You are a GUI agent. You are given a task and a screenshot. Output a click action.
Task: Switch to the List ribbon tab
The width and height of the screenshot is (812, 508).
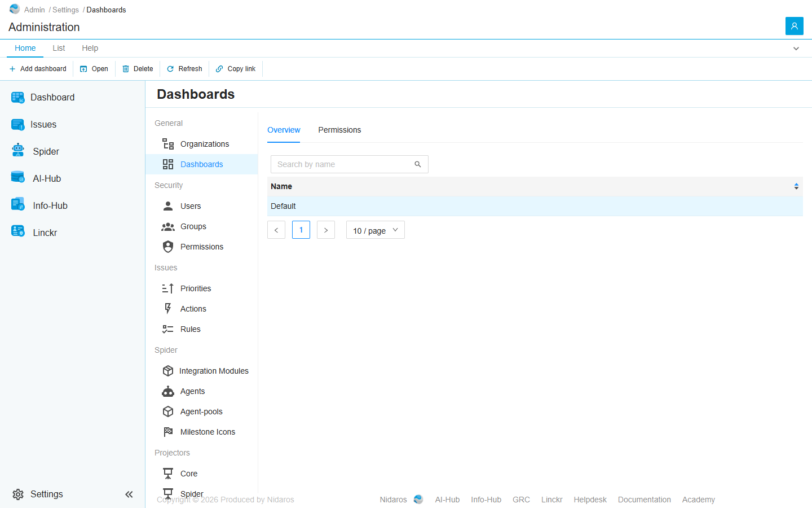coord(59,48)
